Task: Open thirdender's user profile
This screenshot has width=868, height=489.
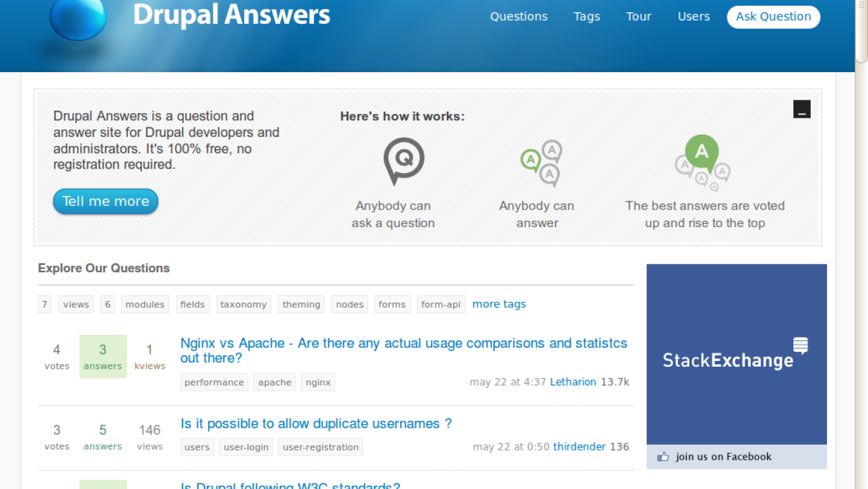Action: pyautogui.click(x=579, y=447)
